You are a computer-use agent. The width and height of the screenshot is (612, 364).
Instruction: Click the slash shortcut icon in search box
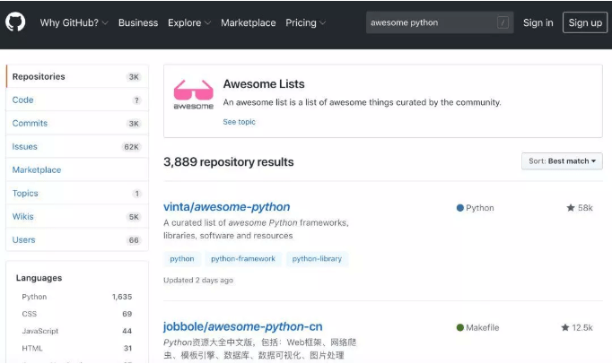(503, 22)
